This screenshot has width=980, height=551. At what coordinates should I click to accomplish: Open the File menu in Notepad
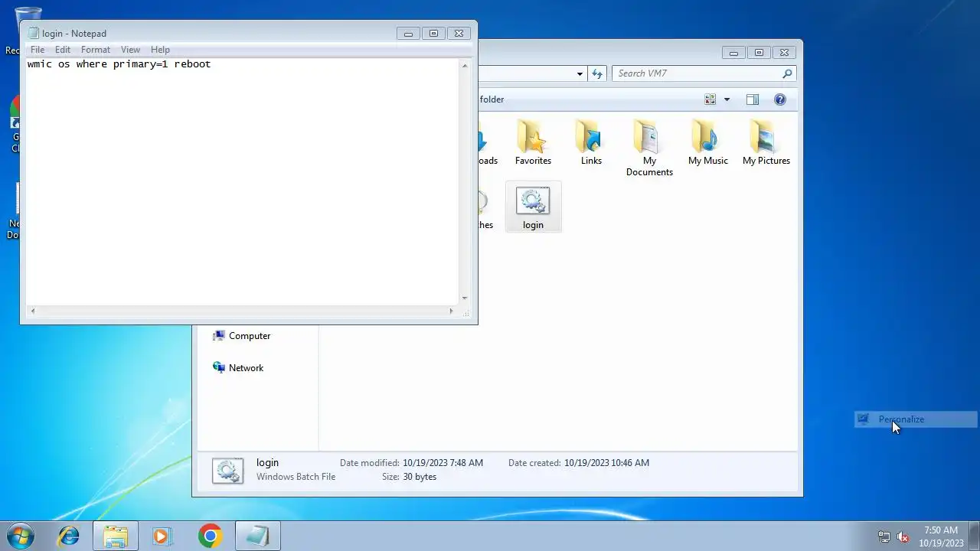(x=38, y=50)
